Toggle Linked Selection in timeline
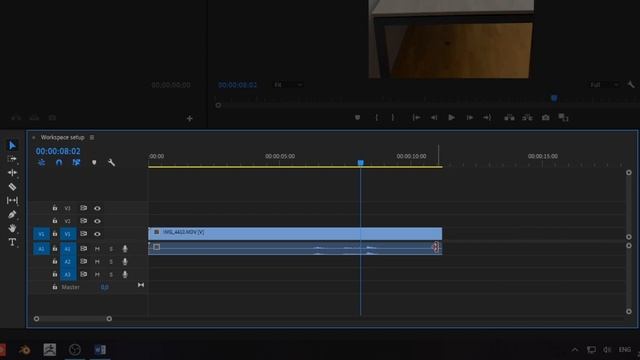The height and width of the screenshot is (360, 640). tap(76, 162)
